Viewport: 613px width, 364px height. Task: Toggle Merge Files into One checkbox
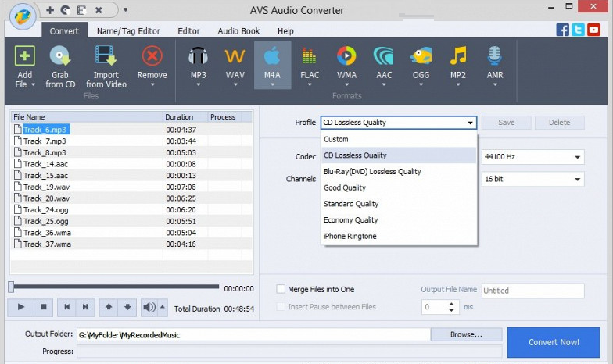[281, 289]
